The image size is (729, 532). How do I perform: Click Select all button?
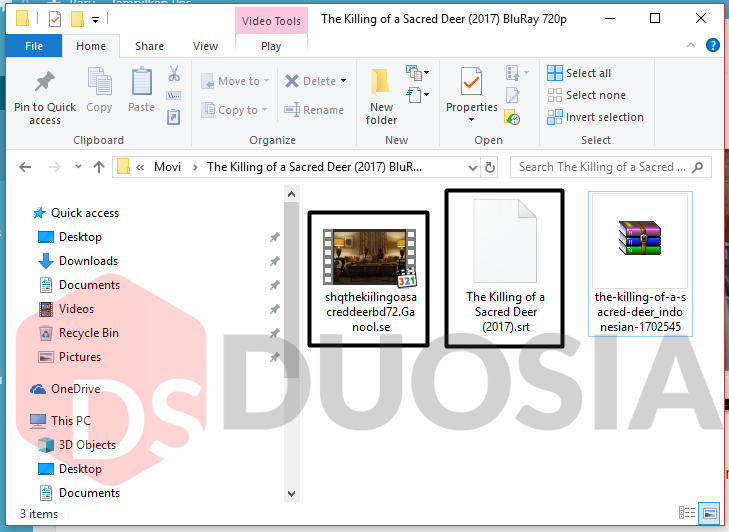(x=579, y=73)
